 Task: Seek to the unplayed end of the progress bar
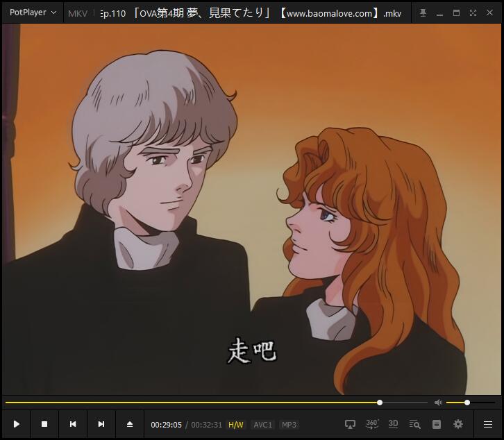pyautogui.click(x=405, y=403)
